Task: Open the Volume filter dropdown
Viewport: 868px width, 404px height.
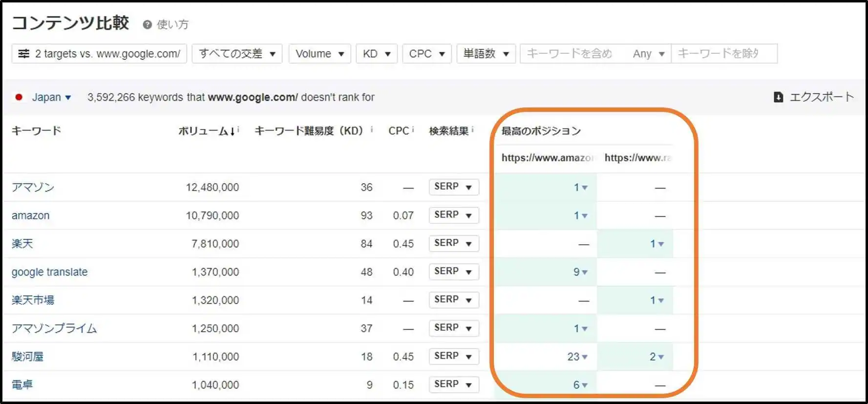Action: pos(320,54)
